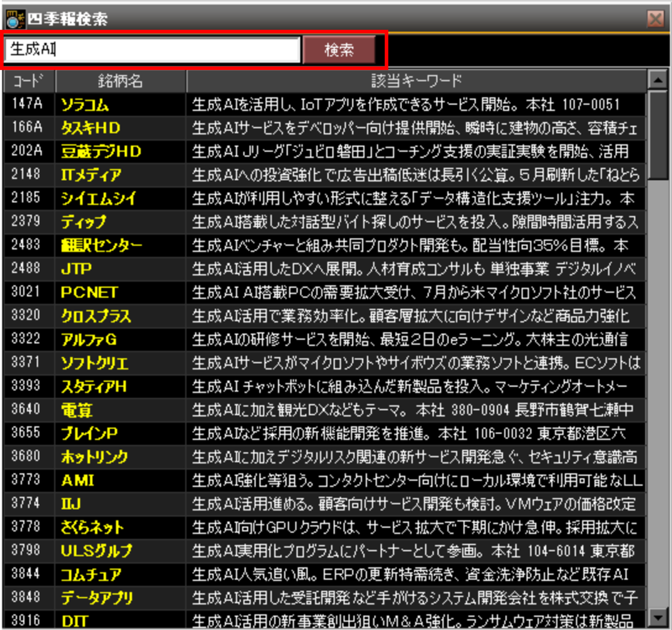Image resolution: width=672 pixels, height=630 pixels.
Task: Click stock code 202A
Action: click(27, 151)
